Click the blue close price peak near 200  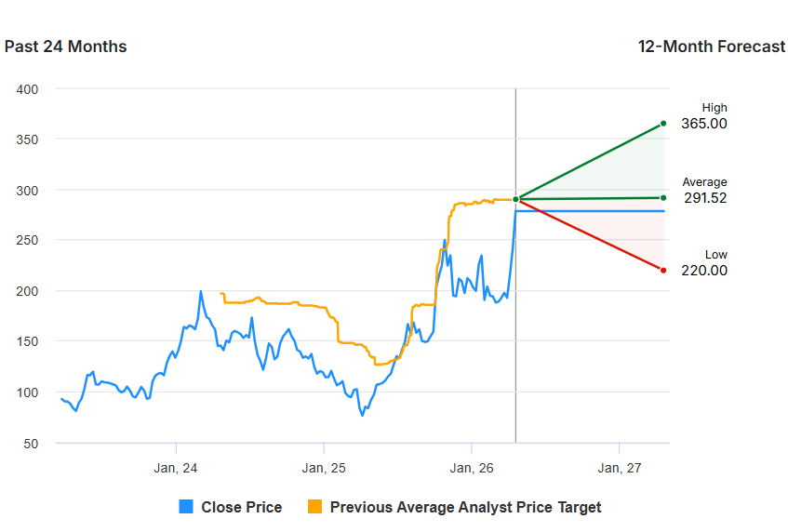pos(201,292)
